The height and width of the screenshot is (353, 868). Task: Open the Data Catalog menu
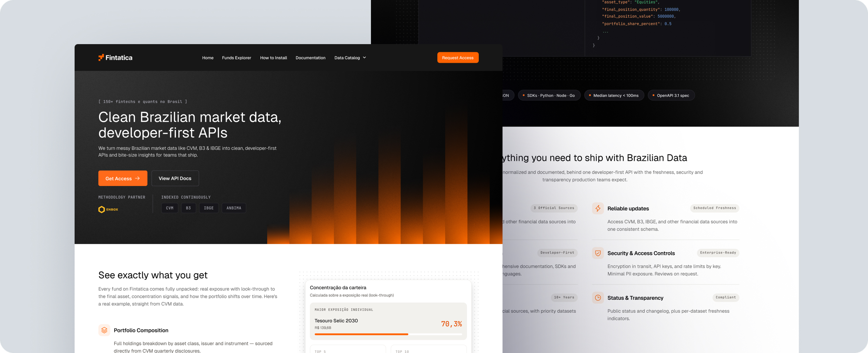(x=350, y=58)
